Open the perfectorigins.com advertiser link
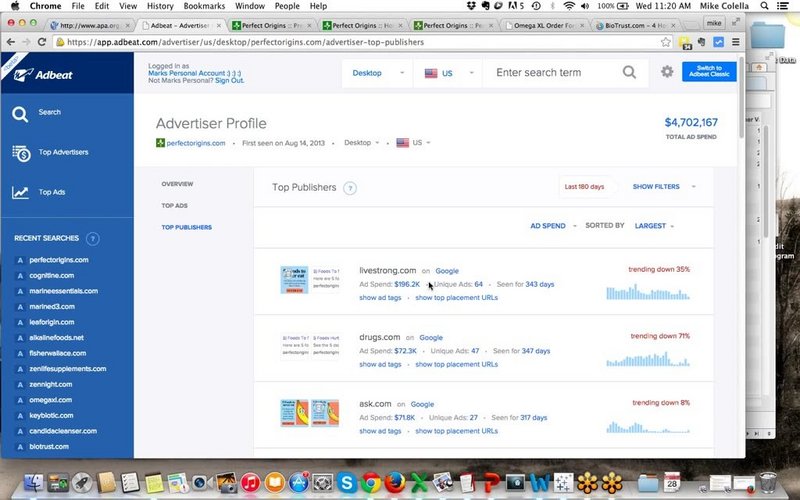 (x=196, y=143)
